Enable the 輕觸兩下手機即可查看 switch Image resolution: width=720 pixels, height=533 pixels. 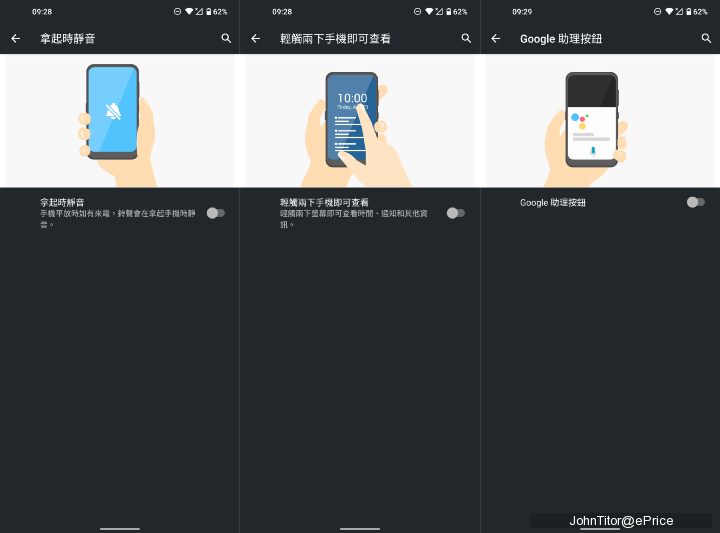456,213
